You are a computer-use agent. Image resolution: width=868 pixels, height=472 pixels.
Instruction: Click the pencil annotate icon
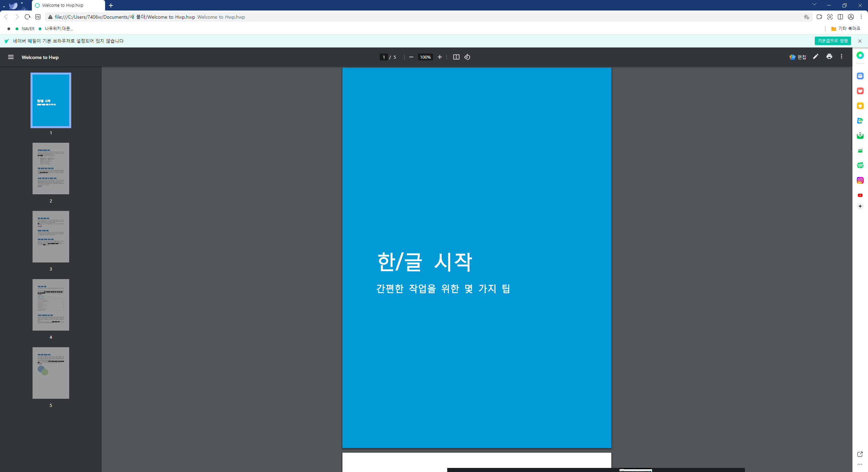coord(816,57)
